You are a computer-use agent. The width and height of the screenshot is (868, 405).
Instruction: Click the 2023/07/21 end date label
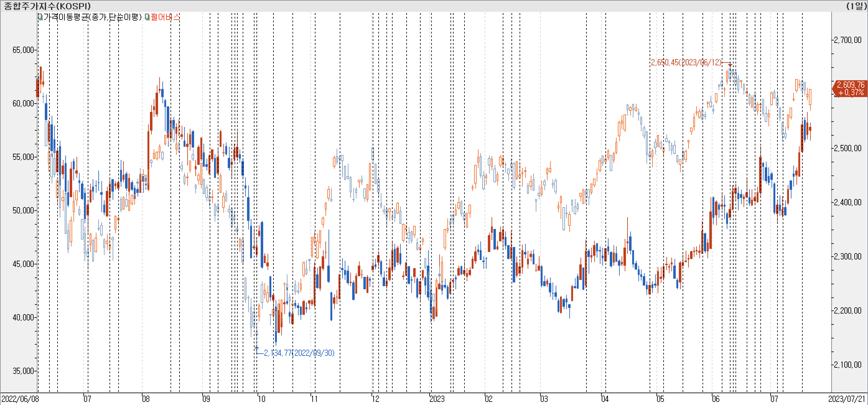click(847, 399)
